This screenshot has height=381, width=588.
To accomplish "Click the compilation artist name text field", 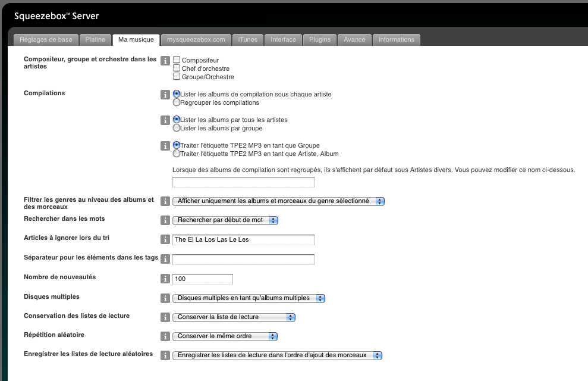I will (x=243, y=182).
